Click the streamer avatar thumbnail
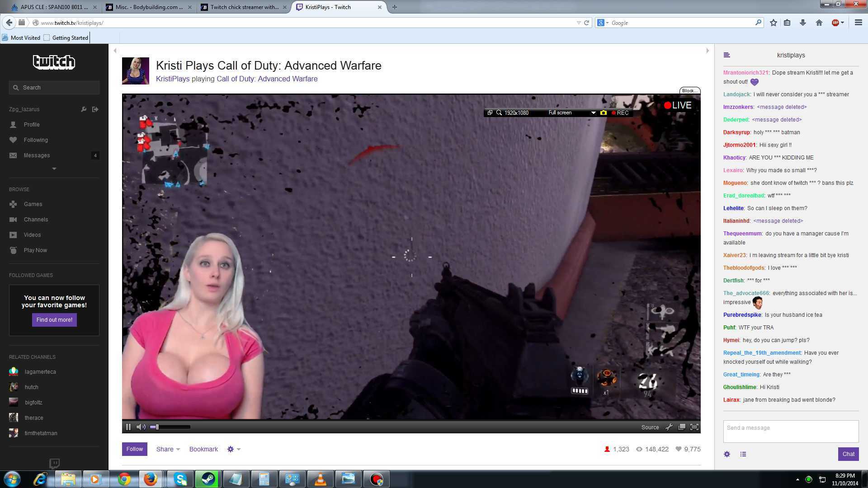This screenshot has width=868, height=488. 136,71
